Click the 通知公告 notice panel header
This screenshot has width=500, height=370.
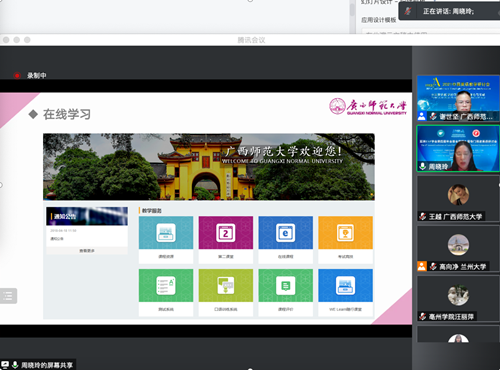point(87,216)
